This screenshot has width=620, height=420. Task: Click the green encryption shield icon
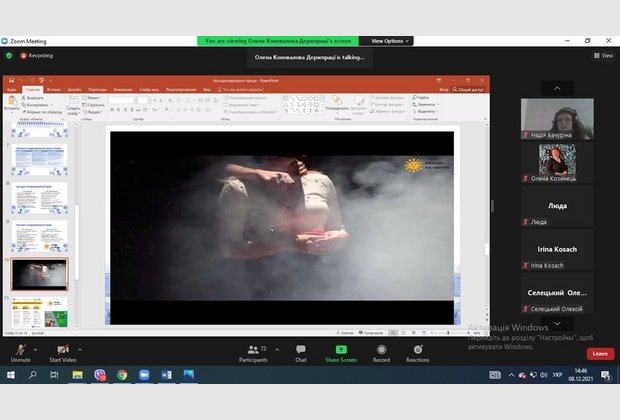point(10,56)
